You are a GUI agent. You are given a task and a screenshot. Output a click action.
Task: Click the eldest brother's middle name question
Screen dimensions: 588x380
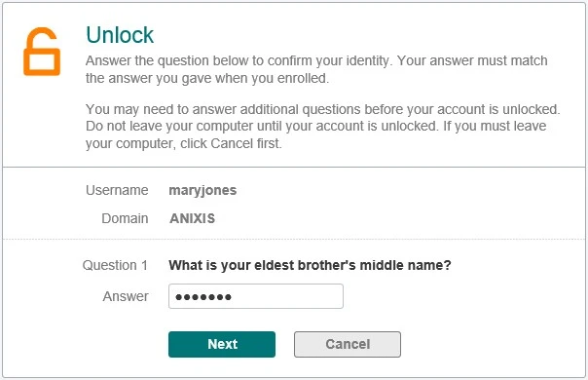pos(310,265)
